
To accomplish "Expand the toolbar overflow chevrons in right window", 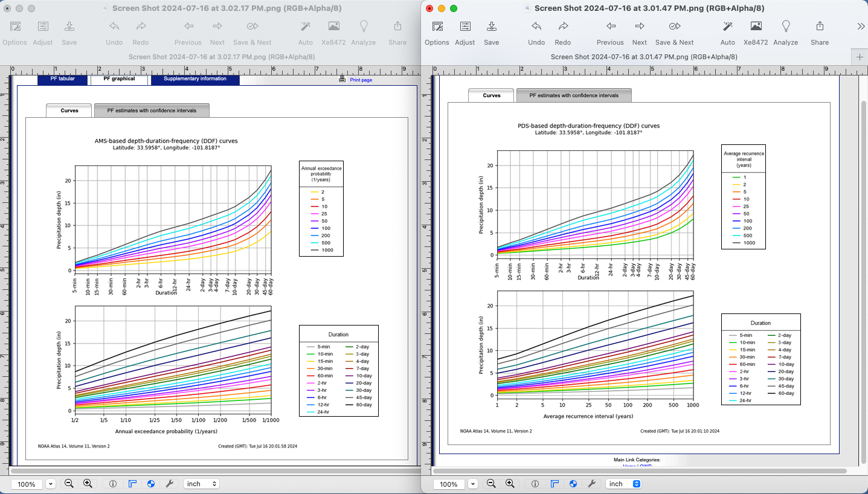I will click(861, 27).
